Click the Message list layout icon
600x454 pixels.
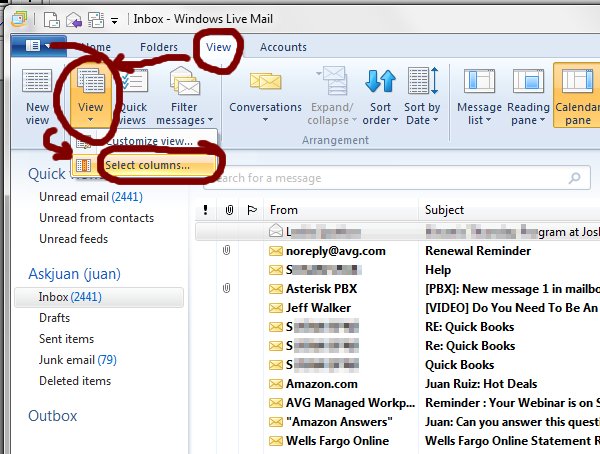point(479,81)
